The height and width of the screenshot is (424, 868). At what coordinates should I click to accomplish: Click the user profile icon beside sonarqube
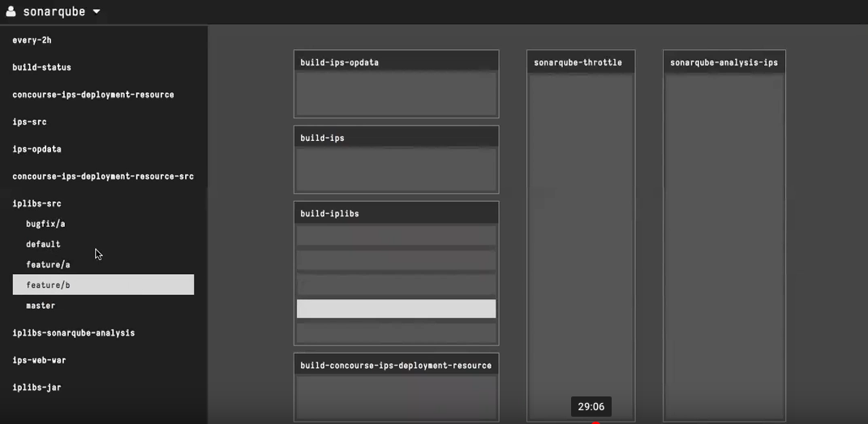pyautogui.click(x=11, y=12)
